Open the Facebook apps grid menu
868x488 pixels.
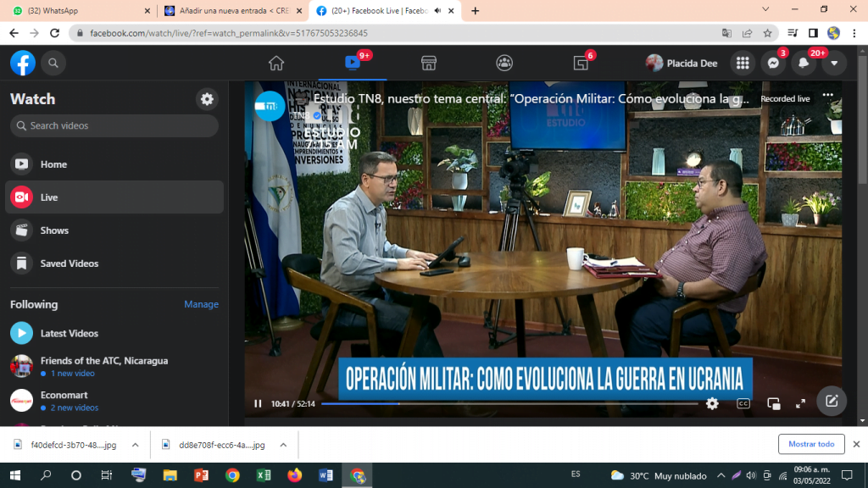point(743,63)
